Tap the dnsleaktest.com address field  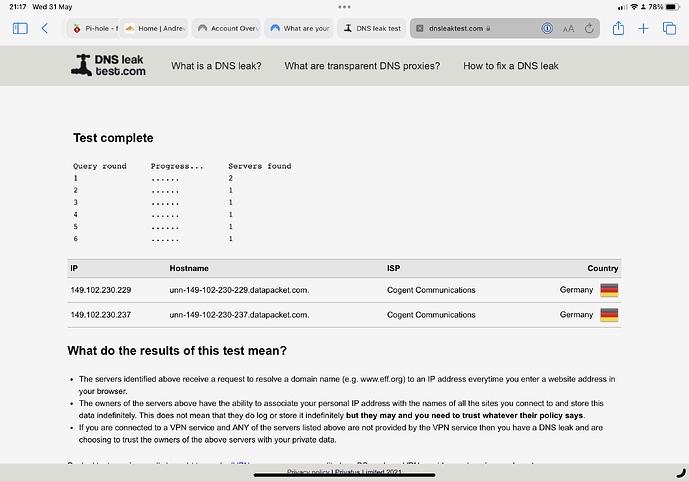tap(470, 29)
